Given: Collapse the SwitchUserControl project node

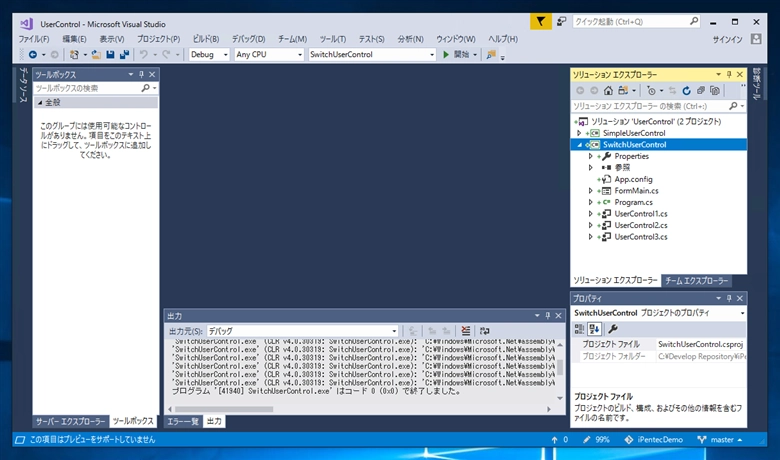Looking at the screenshot, I should [x=579, y=145].
